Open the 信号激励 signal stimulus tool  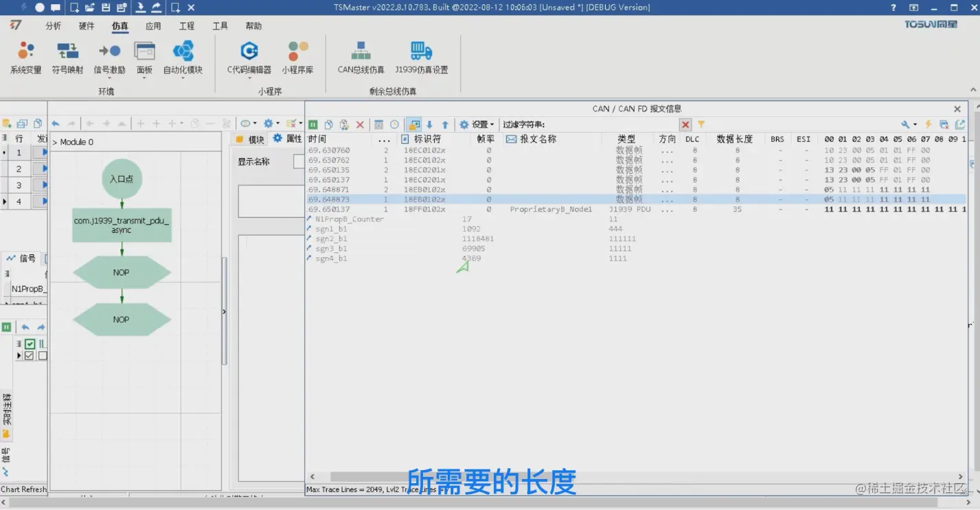point(109,57)
